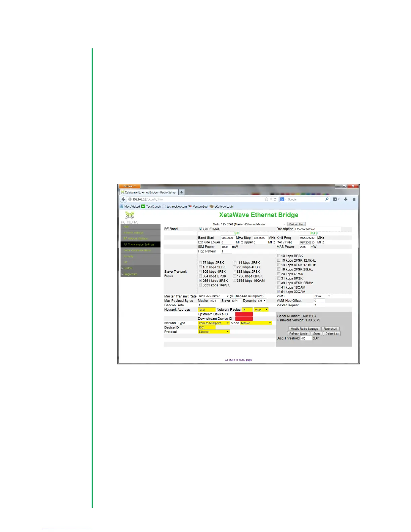Image resolution: width=411 pixels, height=532 pixels.
Task: Select the ISM radio button
Action: (x=200, y=229)
